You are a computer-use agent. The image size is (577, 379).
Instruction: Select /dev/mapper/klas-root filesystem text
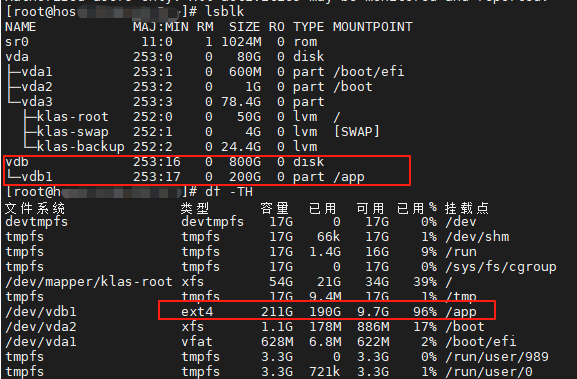point(89,282)
